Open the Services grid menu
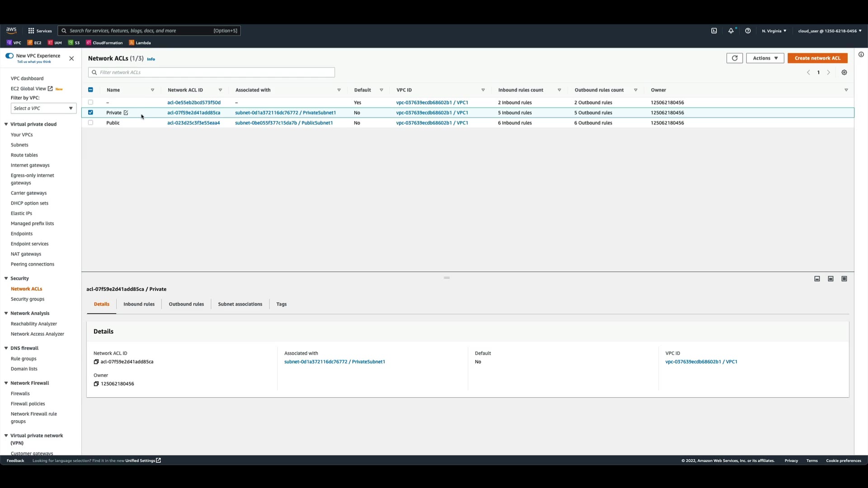This screenshot has width=868, height=488. (31, 31)
